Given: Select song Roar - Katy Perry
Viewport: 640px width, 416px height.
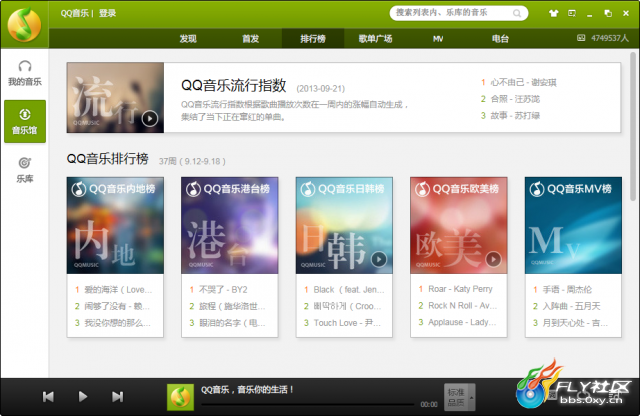Looking at the screenshot, I should pos(460,289).
